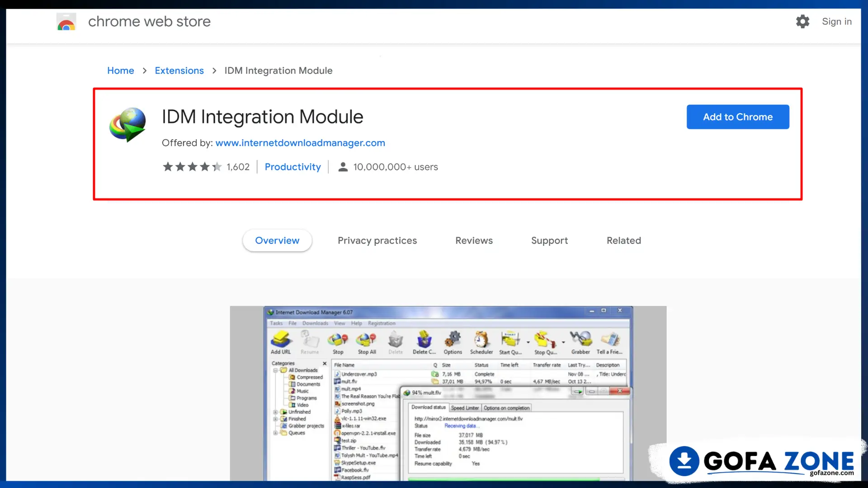Click the download progress bar in dialog
Image resolution: width=868 pixels, height=488 pixels.
click(x=516, y=479)
